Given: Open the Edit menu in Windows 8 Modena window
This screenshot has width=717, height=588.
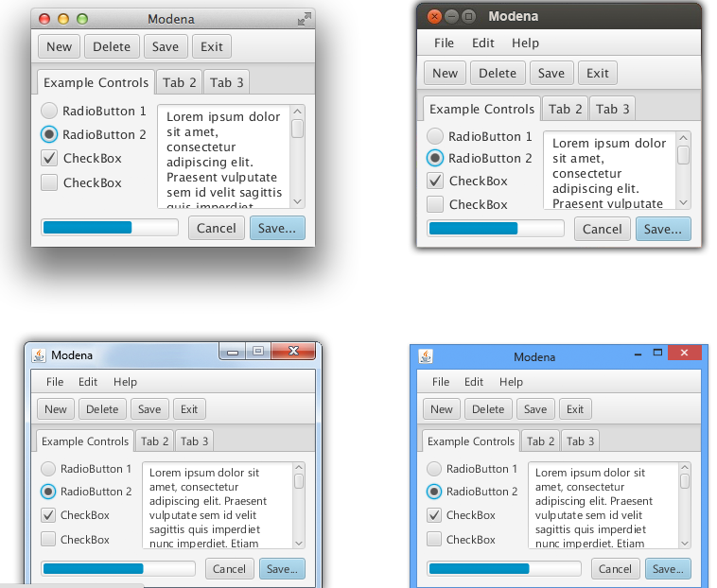Looking at the screenshot, I should tap(474, 382).
